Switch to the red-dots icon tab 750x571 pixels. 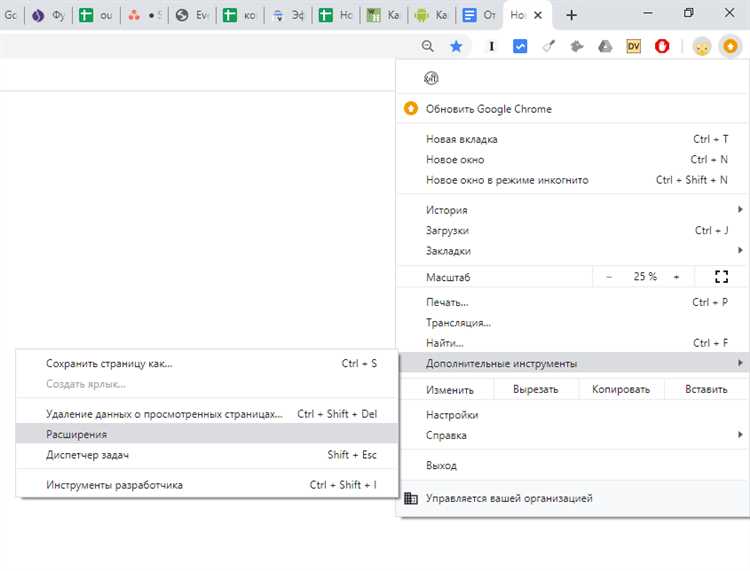pos(144,15)
